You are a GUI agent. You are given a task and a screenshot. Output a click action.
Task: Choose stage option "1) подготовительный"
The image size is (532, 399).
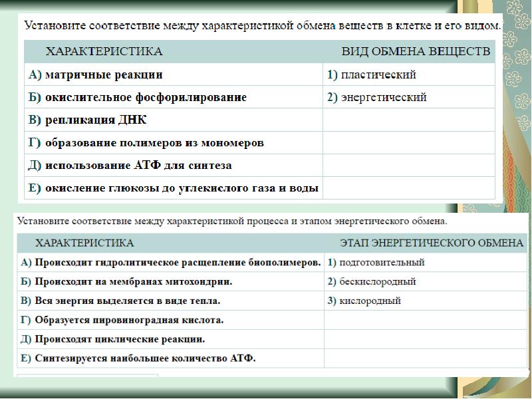[375, 263]
